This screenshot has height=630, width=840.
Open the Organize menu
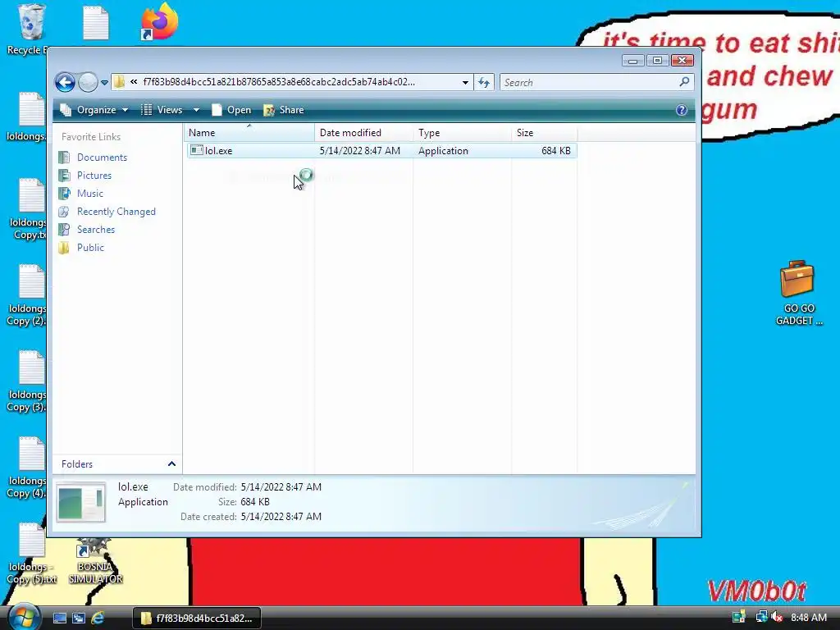coord(94,110)
